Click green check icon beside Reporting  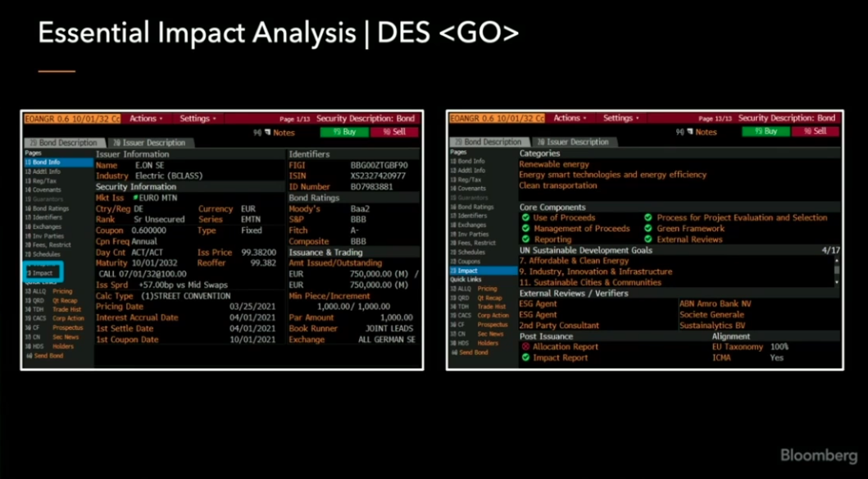tap(526, 239)
